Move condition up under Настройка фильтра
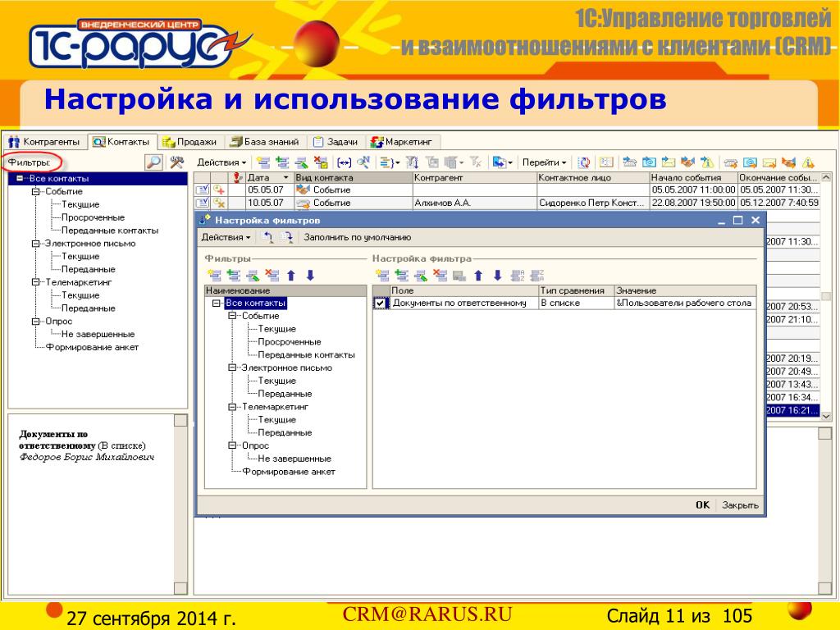This screenshot has width=840, height=630. [478, 276]
